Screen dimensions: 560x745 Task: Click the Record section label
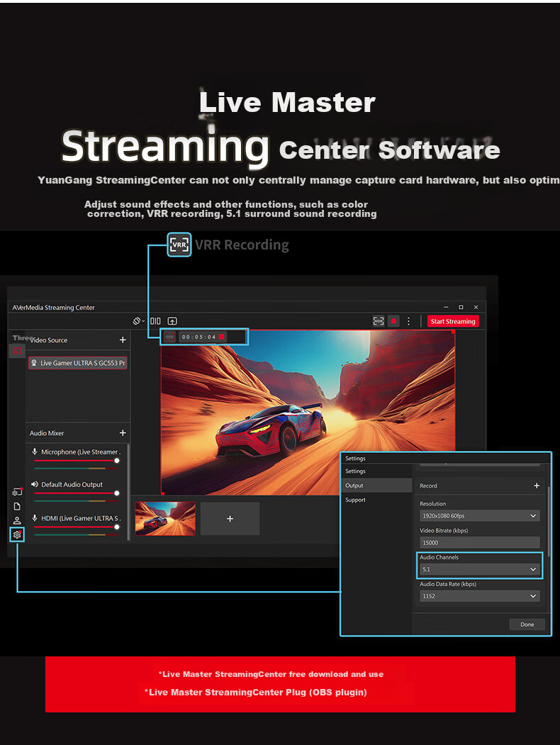coord(428,486)
